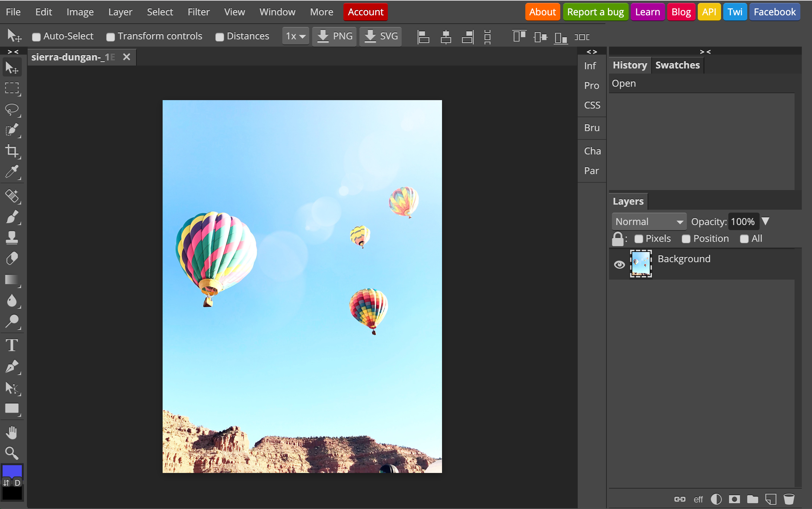Click the link layers chain icon
812x509 pixels.
(680, 499)
